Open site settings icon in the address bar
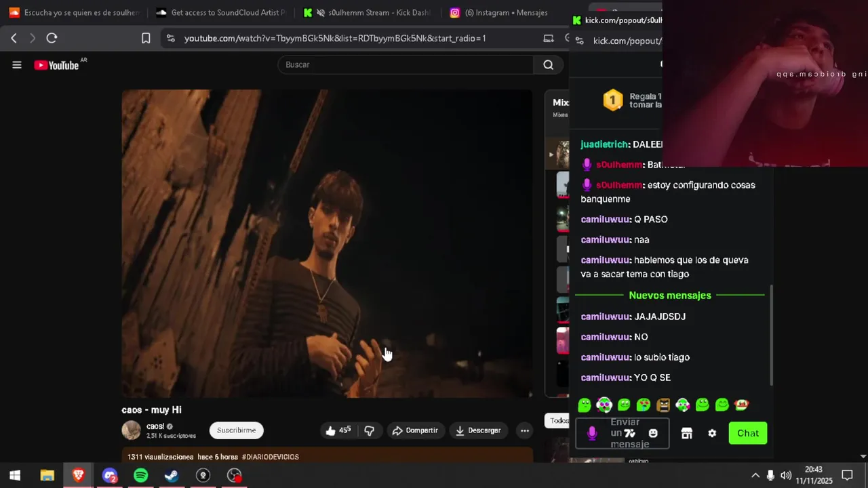Image resolution: width=868 pixels, height=488 pixels. point(170,38)
